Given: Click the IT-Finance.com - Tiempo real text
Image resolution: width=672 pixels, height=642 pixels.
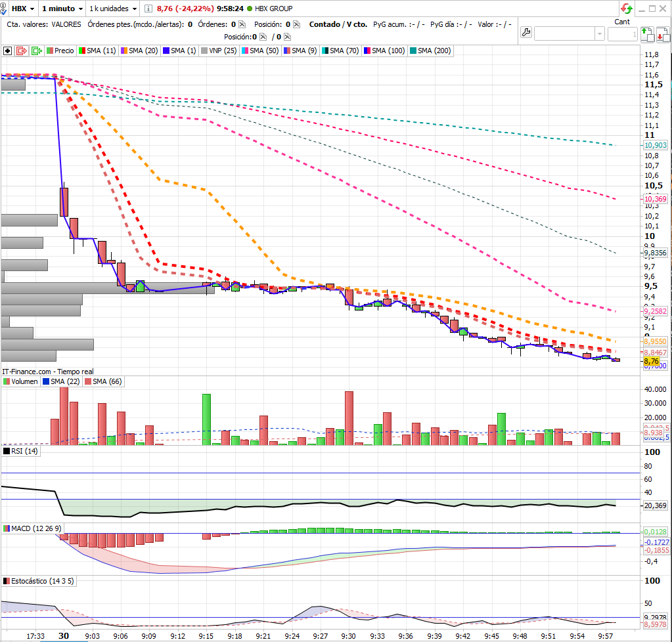Looking at the screenshot, I should [47, 372].
